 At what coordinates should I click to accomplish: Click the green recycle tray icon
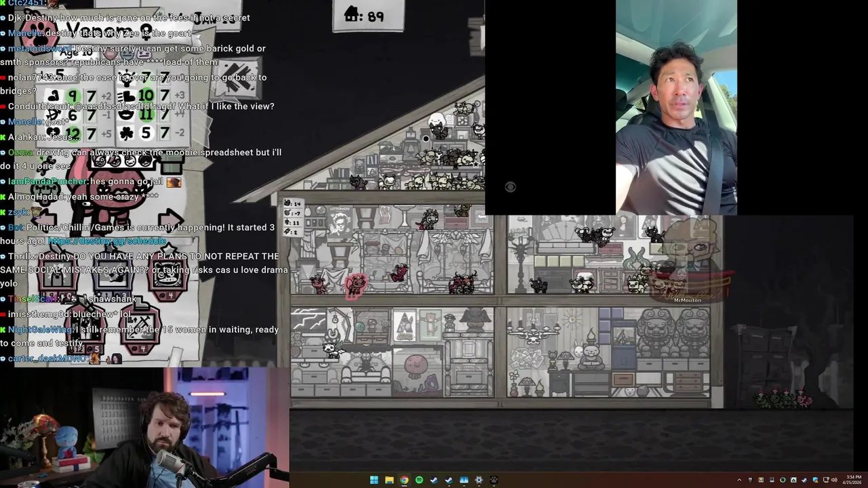point(793,480)
